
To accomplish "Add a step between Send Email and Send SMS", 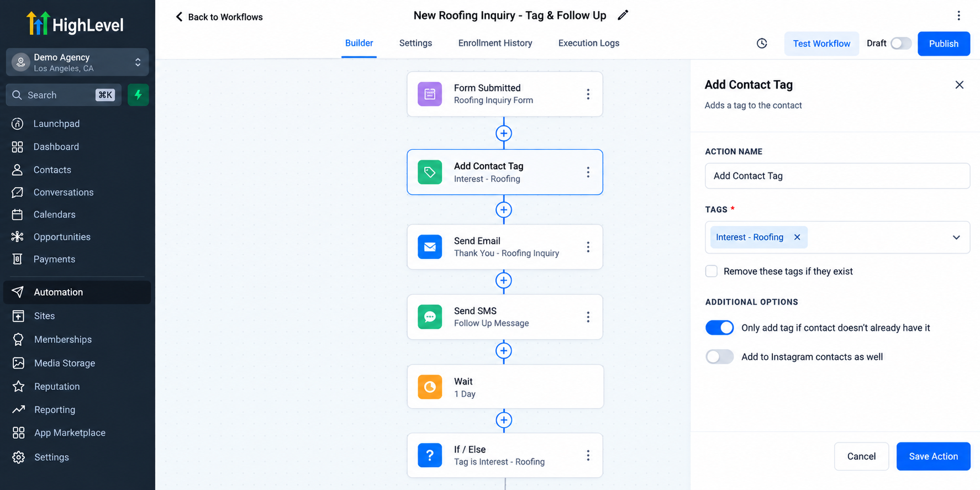I will 504,281.
